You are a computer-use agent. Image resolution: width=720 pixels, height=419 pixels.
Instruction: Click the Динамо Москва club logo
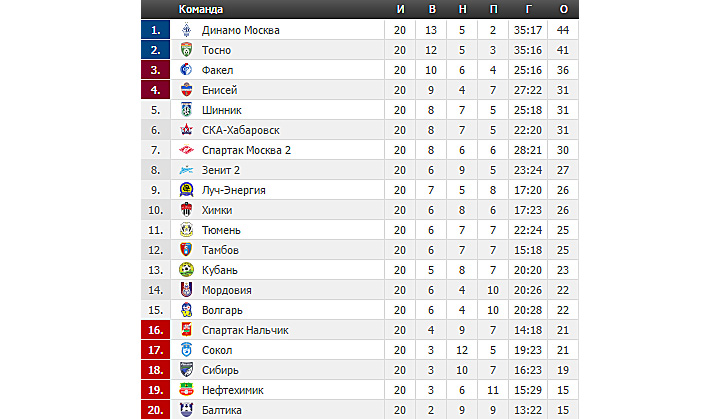tap(186, 30)
